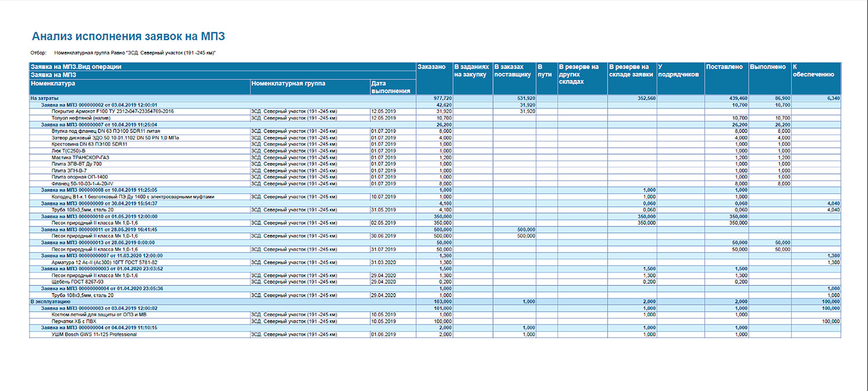
Task: Click the 'Номенклатурная группа' column header
Action: coord(288,83)
